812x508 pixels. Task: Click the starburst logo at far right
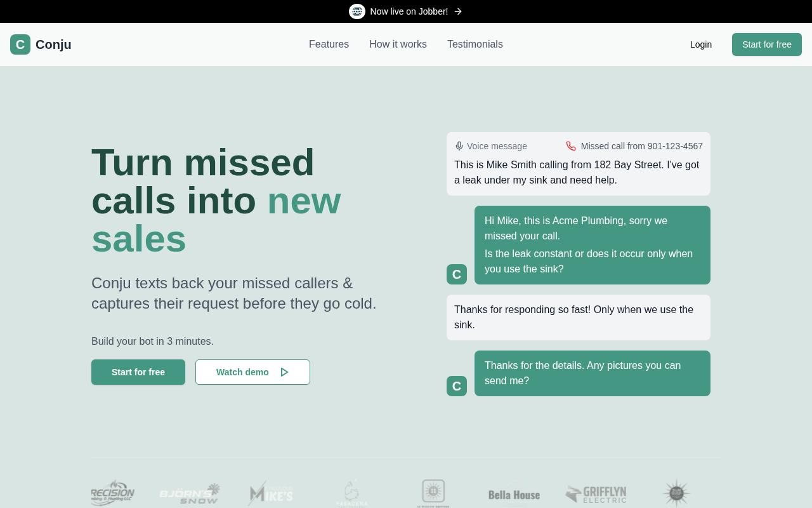(676, 493)
